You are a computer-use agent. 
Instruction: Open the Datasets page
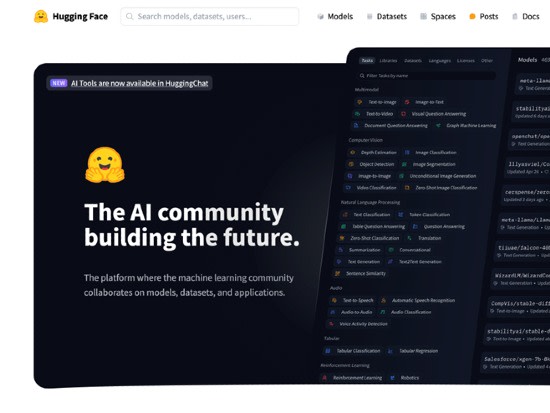coord(392,16)
